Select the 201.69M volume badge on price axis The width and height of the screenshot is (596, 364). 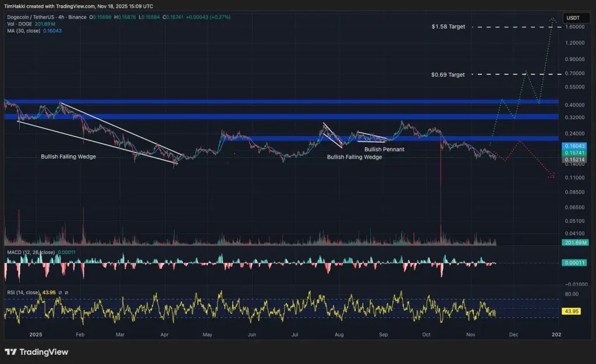[574, 242]
